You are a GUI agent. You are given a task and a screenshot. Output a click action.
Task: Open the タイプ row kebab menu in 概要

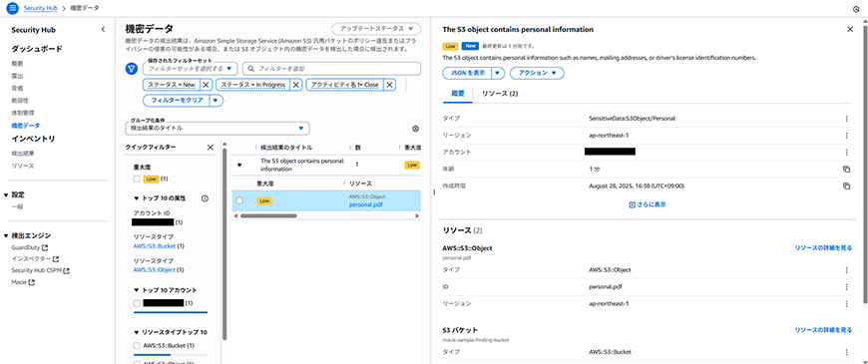coord(846,119)
